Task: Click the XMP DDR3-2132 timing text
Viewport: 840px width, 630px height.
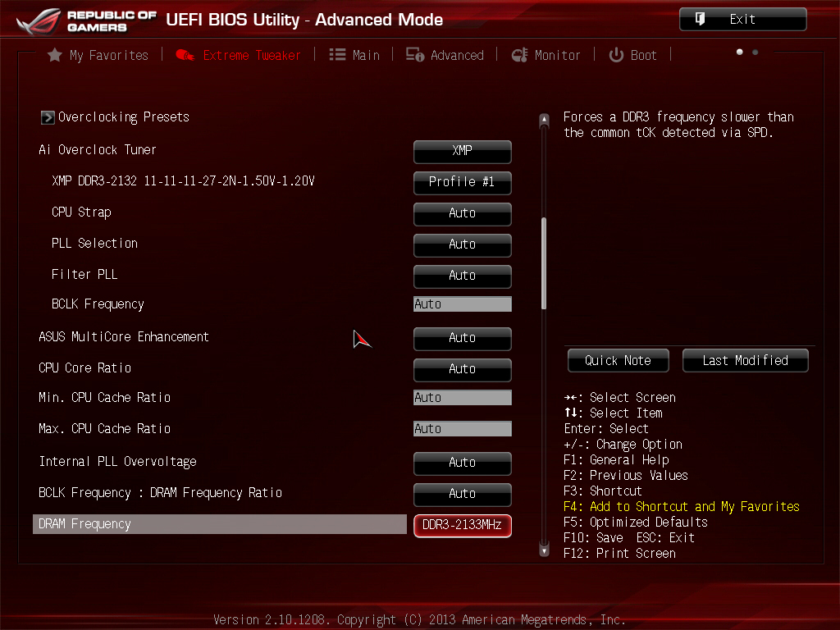Action: pos(183,181)
